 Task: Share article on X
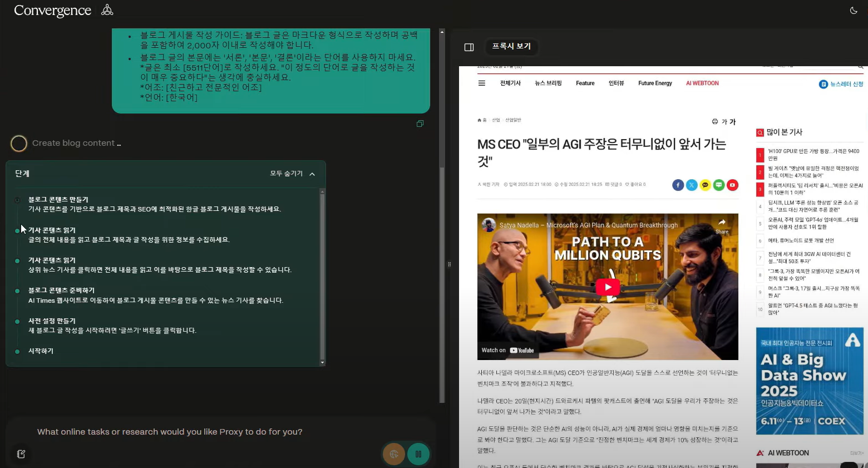pyautogui.click(x=692, y=185)
